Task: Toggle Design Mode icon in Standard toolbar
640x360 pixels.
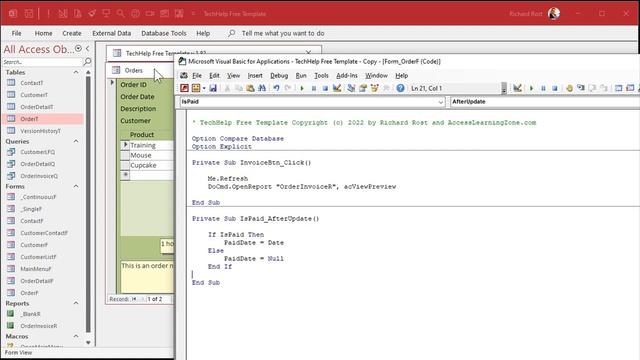Action: [337, 88]
